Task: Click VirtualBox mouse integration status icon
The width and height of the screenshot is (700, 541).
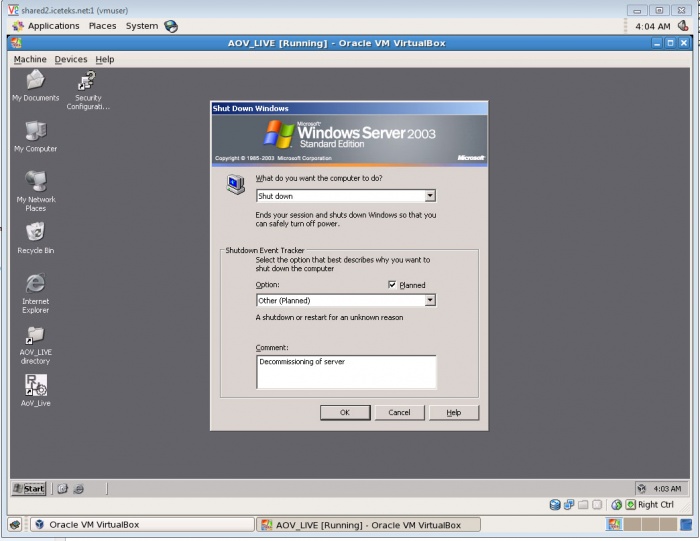Action: (x=617, y=505)
